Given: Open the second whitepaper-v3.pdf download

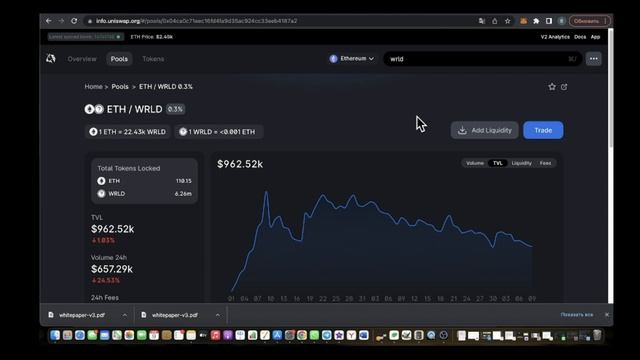Looking at the screenshot, I should 175,315.
